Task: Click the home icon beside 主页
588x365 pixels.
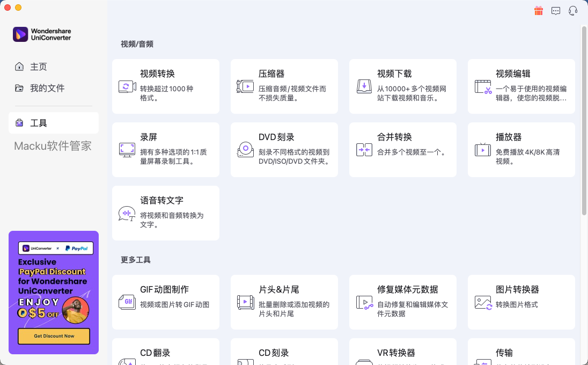Action: 19,67
